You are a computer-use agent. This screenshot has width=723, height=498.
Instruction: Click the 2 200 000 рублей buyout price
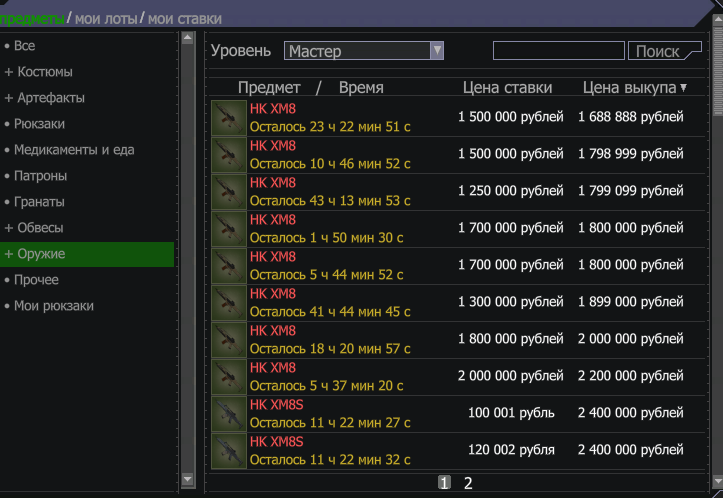(x=631, y=376)
